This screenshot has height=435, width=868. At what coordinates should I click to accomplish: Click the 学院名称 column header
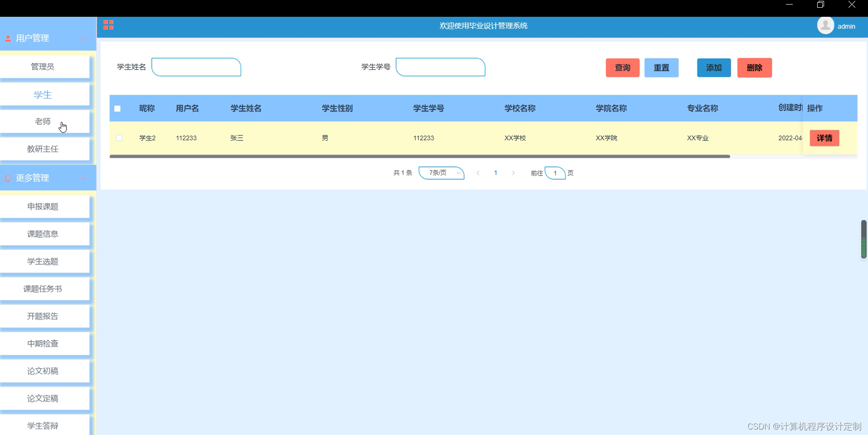(611, 108)
